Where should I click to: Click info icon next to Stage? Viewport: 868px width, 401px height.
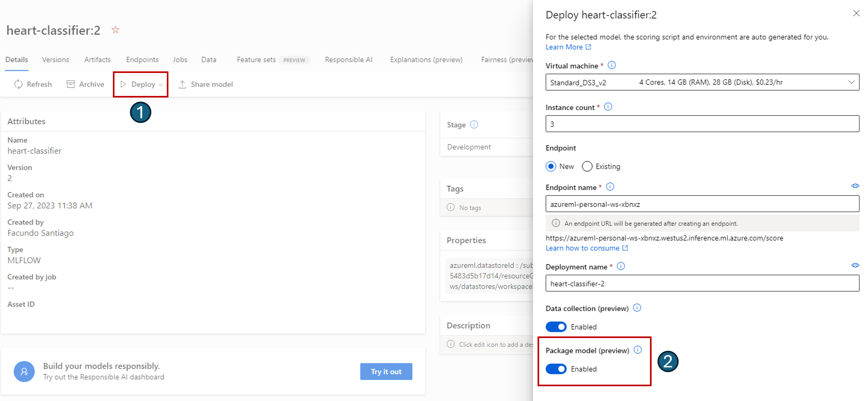pyautogui.click(x=474, y=125)
